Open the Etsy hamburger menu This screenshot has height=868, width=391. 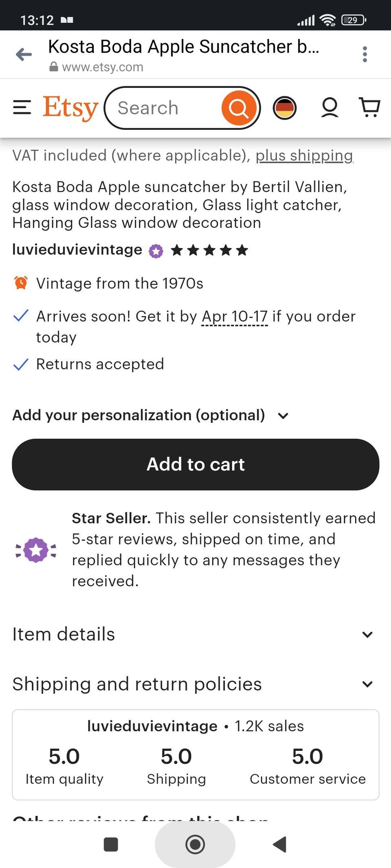pyautogui.click(x=22, y=108)
